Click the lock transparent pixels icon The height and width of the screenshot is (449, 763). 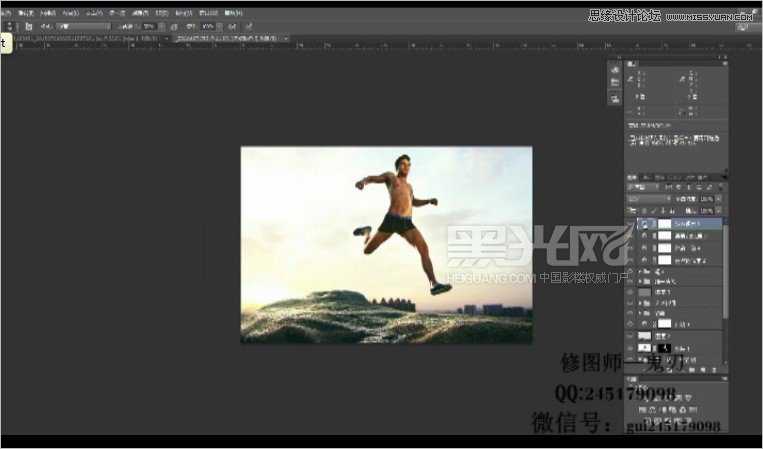coord(642,212)
